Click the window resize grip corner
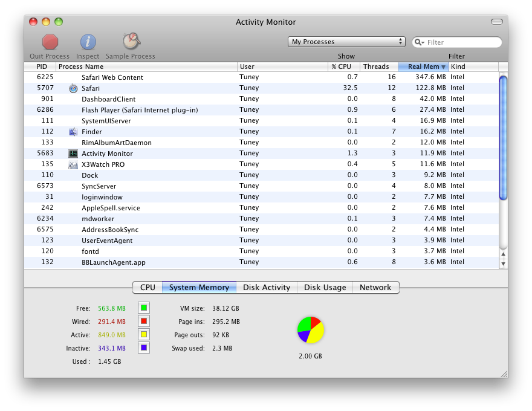The image size is (532, 411). click(504, 374)
